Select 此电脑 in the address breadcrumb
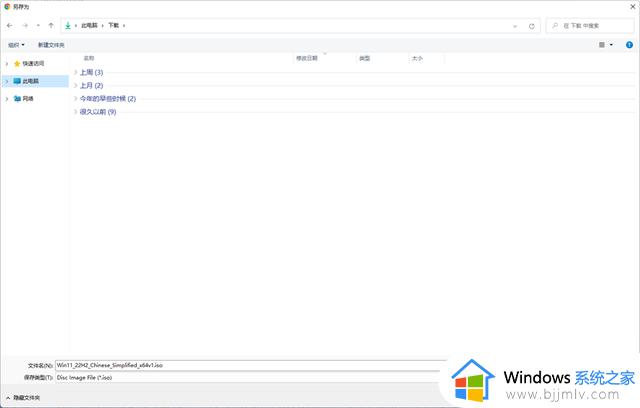 [89, 25]
